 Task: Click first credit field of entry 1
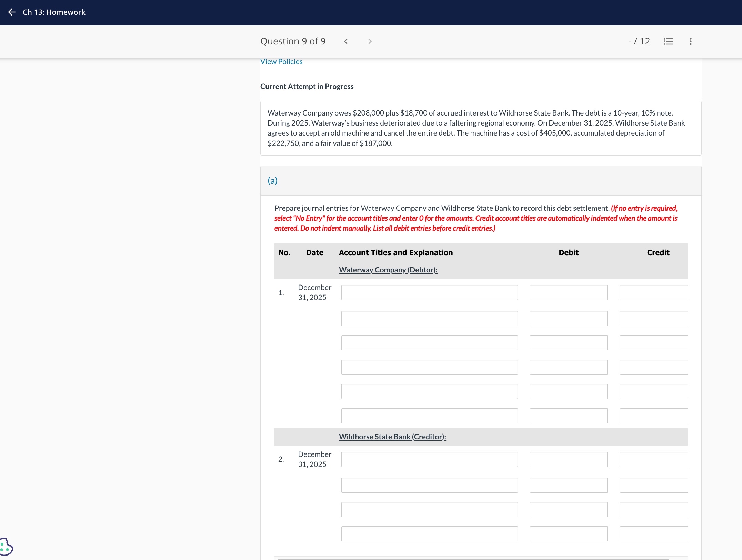point(653,292)
